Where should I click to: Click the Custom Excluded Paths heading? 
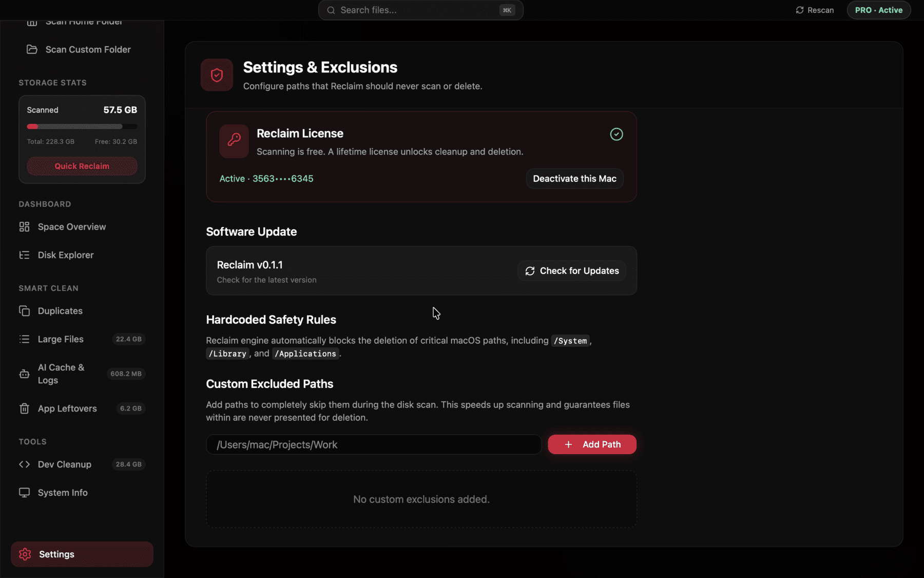click(x=269, y=384)
